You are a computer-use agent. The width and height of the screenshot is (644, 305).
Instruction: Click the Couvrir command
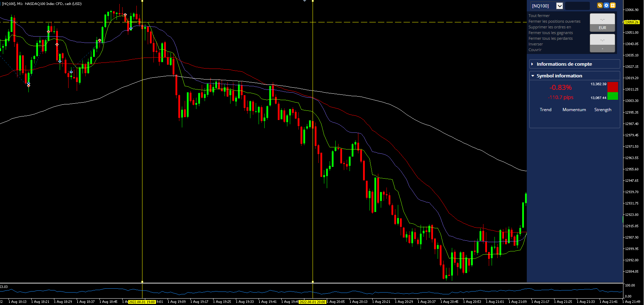535,50
